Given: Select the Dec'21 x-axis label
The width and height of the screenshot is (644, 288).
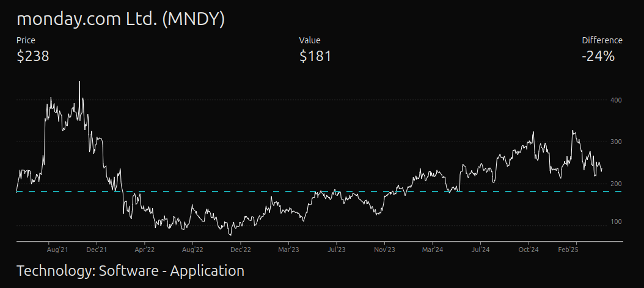Looking at the screenshot, I should [x=97, y=249].
